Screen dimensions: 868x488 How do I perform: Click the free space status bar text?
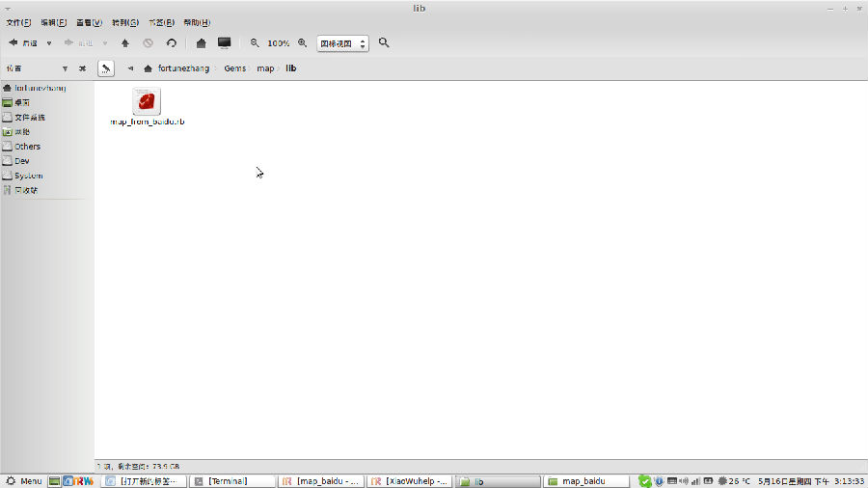(138, 467)
